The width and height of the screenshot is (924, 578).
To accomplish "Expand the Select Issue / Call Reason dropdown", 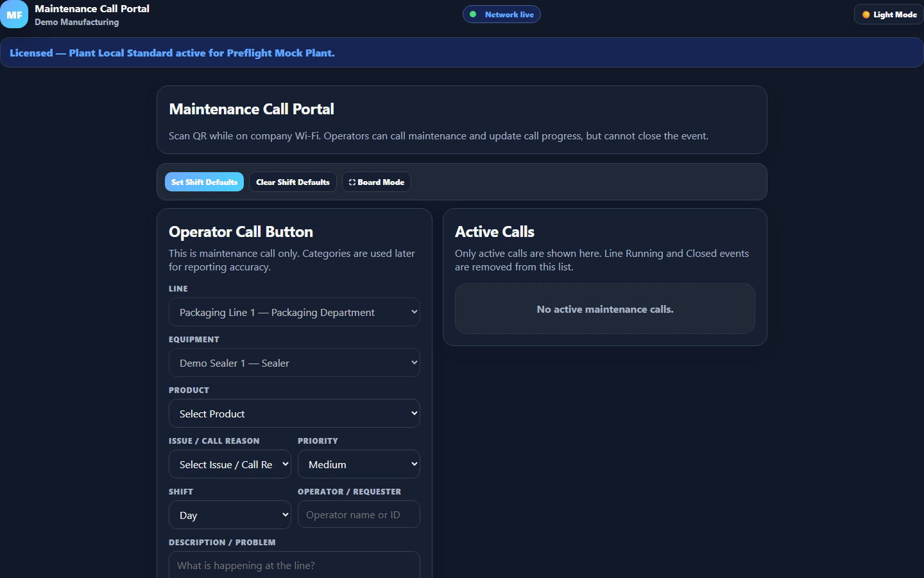I will pyautogui.click(x=230, y=464).
